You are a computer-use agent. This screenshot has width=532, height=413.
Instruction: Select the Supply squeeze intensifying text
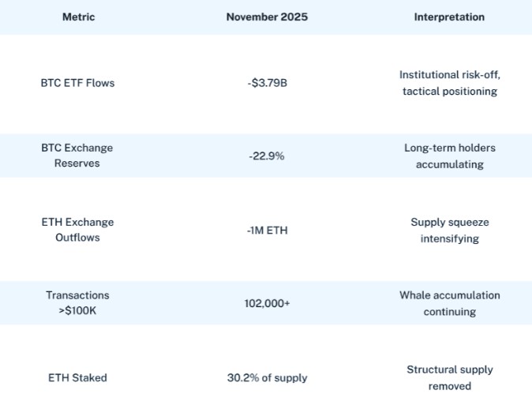pyautogui.click(x=449, y=230)
